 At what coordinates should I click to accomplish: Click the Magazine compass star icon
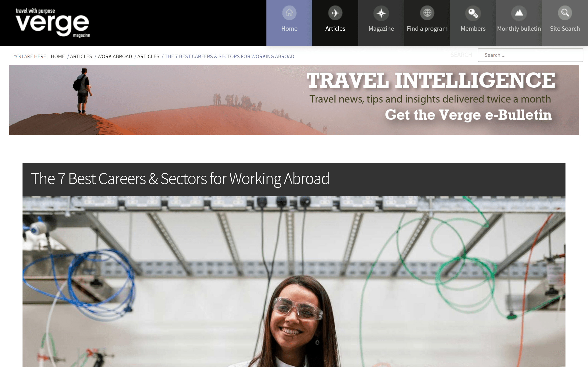pyautogui.click(x=381, y=13)
